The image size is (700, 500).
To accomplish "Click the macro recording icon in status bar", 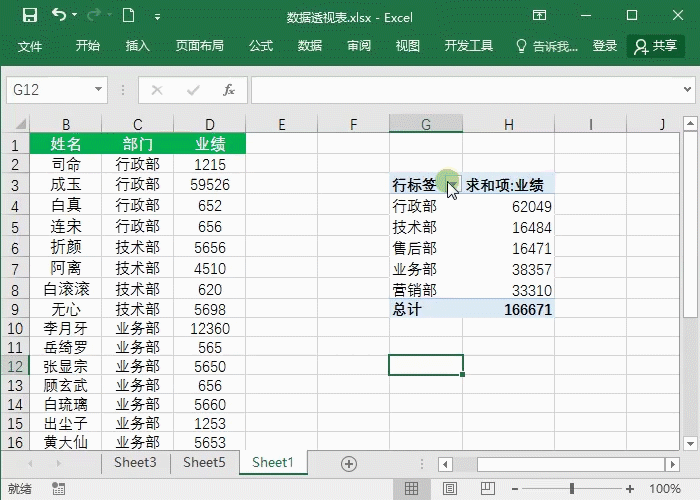I will coord(59,489).
